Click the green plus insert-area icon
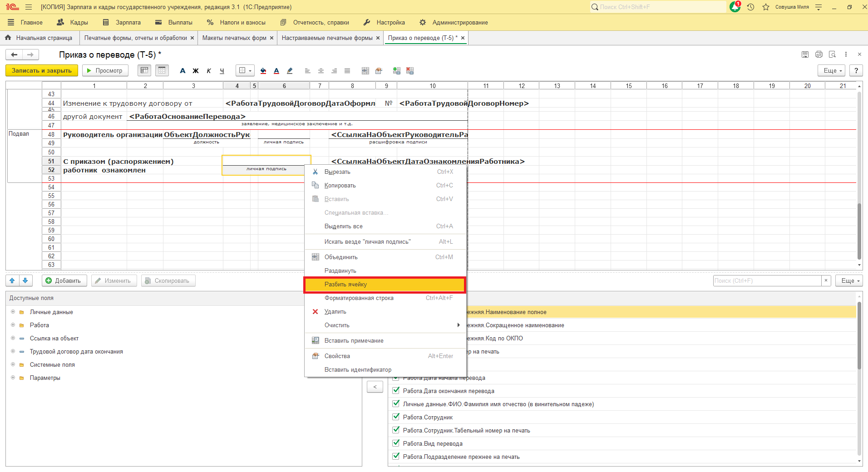The image size is (868, 472). tap(397, 71)
